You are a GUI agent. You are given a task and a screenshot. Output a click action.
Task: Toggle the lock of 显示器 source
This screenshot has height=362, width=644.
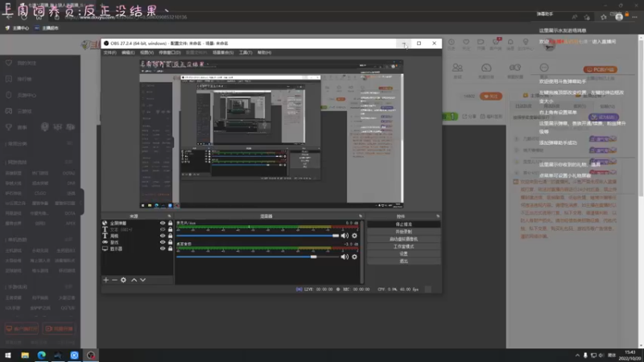tap(170, 249)
